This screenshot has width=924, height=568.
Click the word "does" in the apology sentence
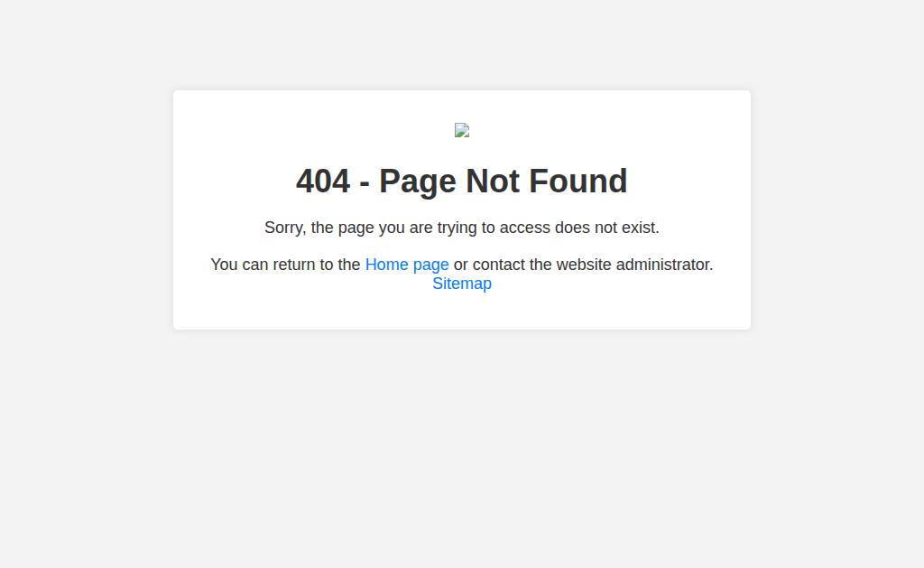point(572,228)
